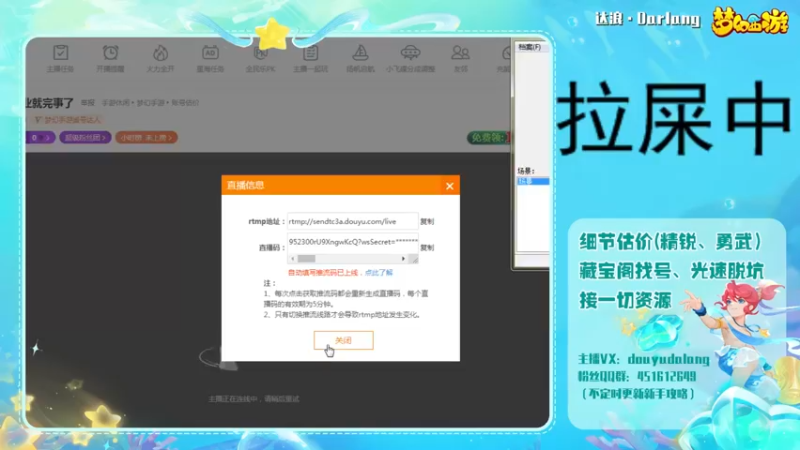This screenshot has width=800, height=450.
Task: Open the 小时榜 未上榜 orange pill
Action: (146, 137)
